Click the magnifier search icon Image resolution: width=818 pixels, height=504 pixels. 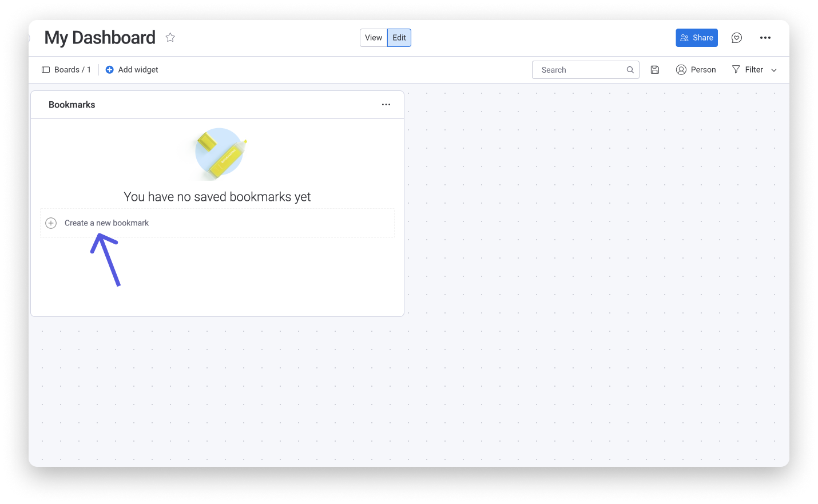630,70
